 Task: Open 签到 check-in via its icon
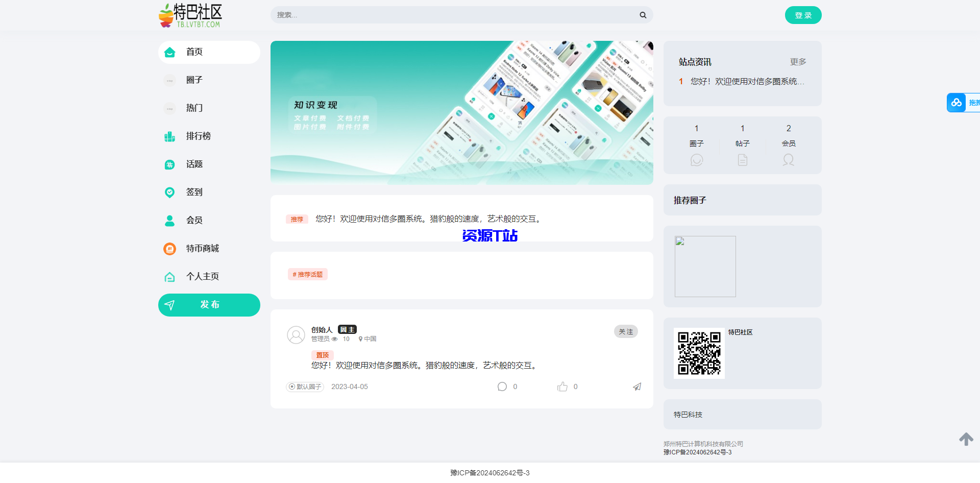(x=169, y=192)
